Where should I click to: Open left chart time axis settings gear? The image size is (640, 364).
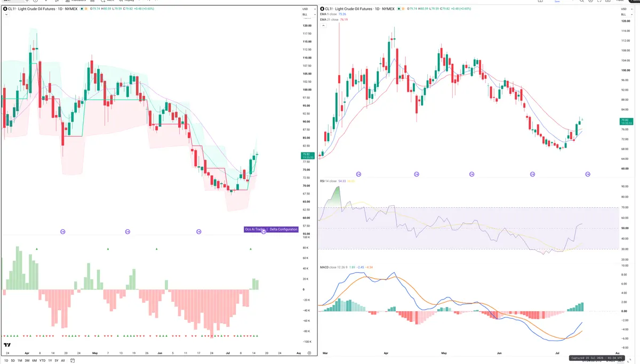click(x=309, y=353)
